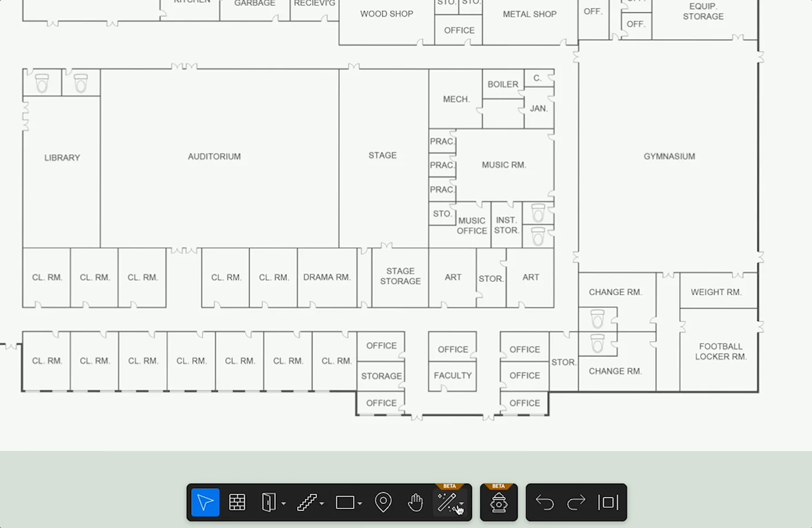812x528 pixels.
Task: Switch to the hand pan tool
Action: [x=415, y=503]
